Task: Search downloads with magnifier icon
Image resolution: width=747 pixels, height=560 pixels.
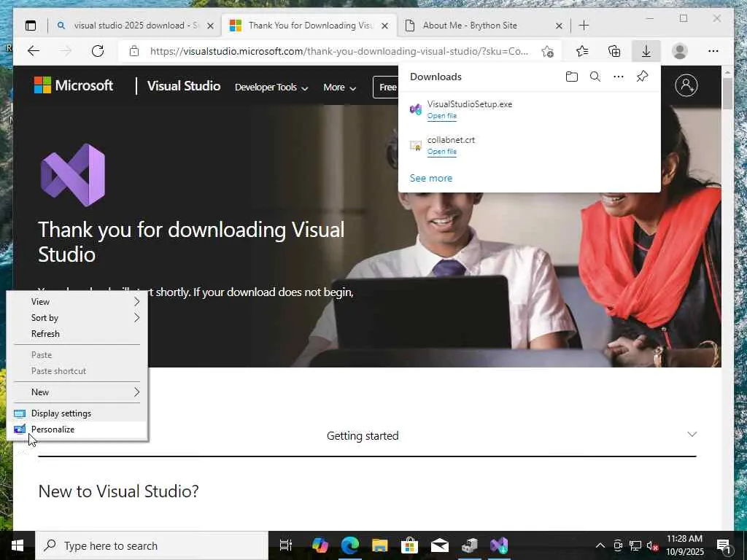Action: (x=595, y=77)
